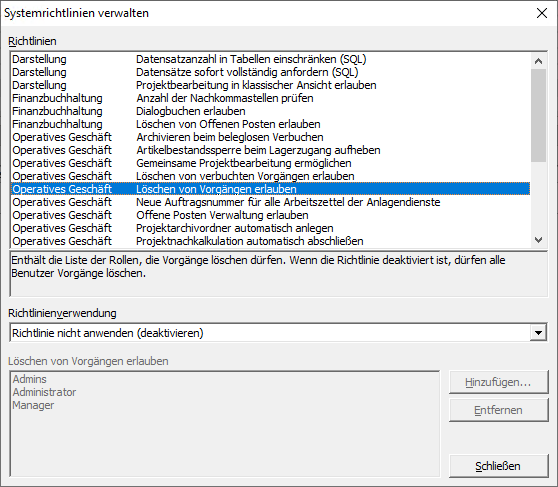558x487 pixels.
Task: Select 'Datensatzanzahl in Tabellen einschränken (SQL)' policy
Action: pyautogui.click(x=270, y=59)
